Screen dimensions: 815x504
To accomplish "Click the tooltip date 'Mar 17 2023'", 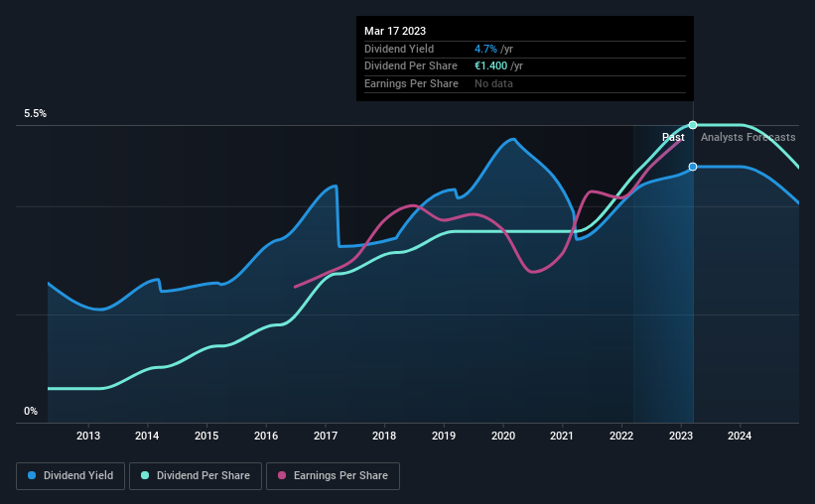I will coord(395,31).
